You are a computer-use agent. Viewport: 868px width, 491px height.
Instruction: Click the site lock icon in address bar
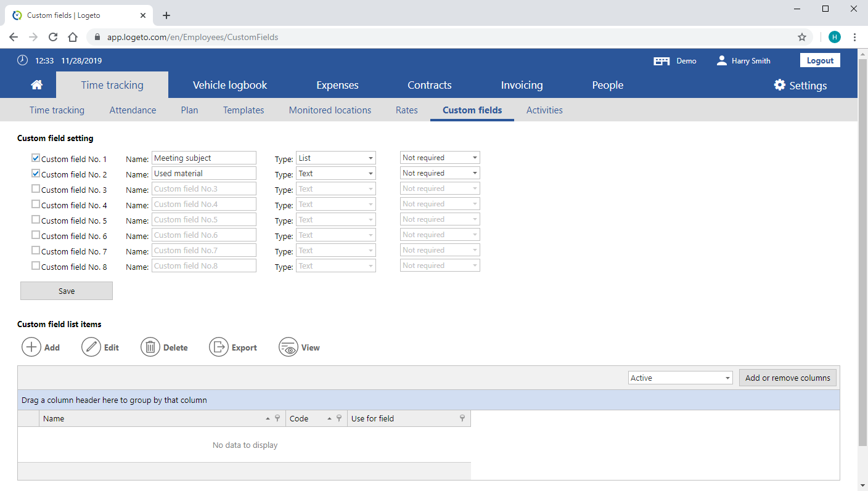pyautogui.click(x=97, y=37)
